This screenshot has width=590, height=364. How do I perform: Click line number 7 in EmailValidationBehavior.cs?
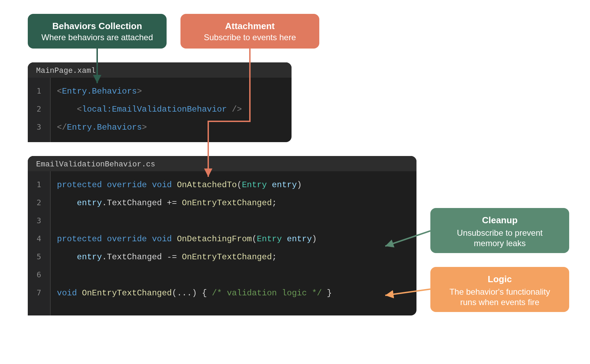[39, 293]
